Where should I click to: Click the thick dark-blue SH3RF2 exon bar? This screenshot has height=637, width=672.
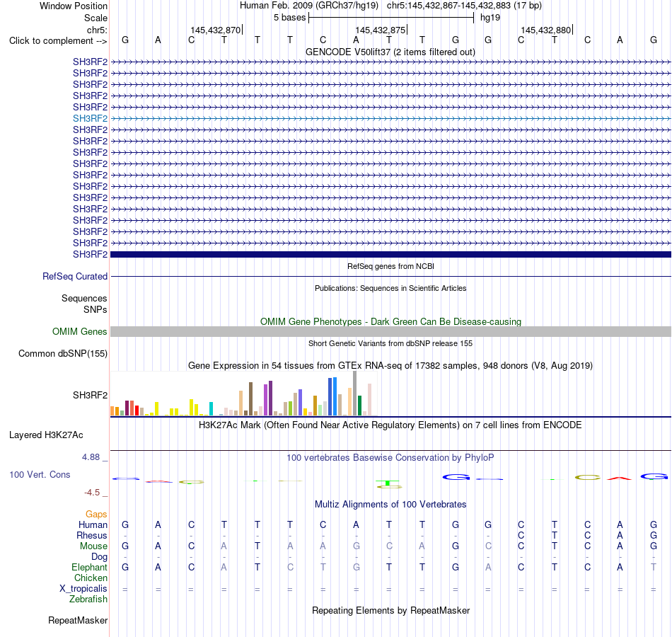tap(390, 254)
